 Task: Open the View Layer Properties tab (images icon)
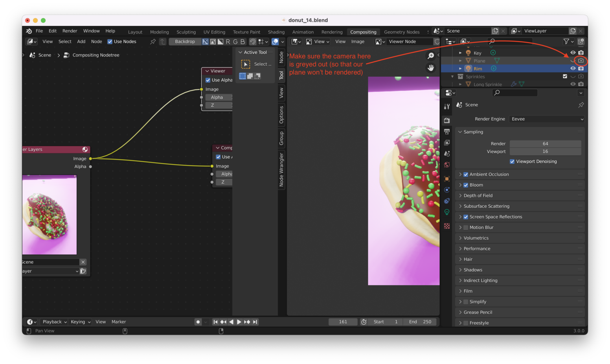pyautogui.click(x=446, y=142)
